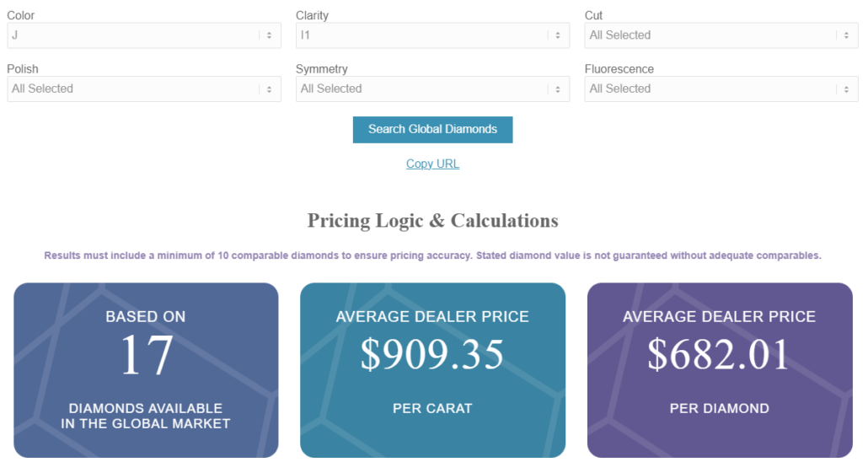This screenshot has width=868, height=473.
Task: Select the $682.01 per diamond price
Action: (x=719, y=355)
